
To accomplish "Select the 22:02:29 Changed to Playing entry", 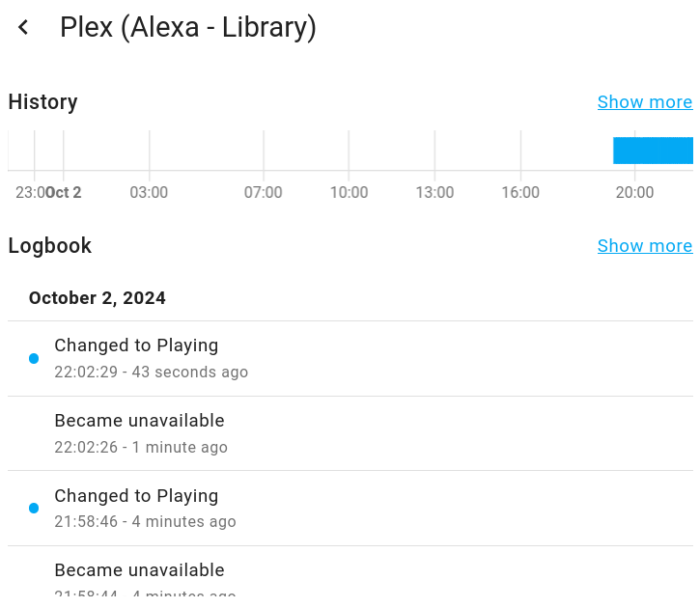I will point(136,345).
